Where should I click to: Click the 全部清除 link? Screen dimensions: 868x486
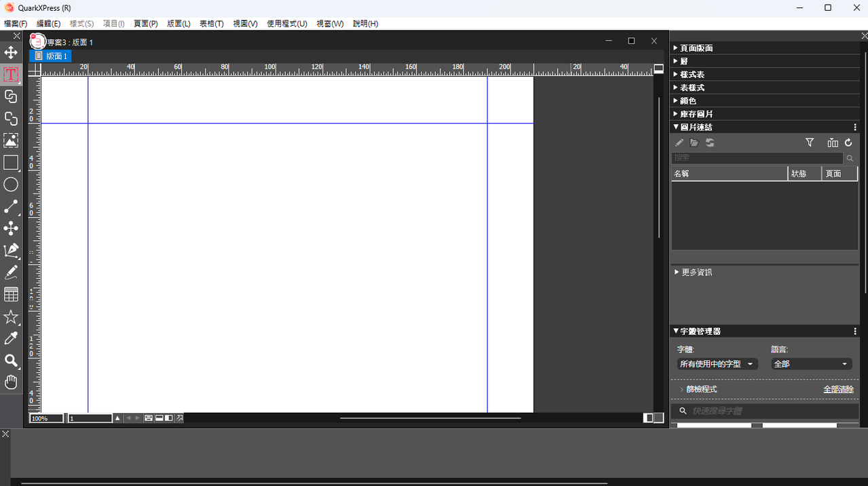pos(838,390)
